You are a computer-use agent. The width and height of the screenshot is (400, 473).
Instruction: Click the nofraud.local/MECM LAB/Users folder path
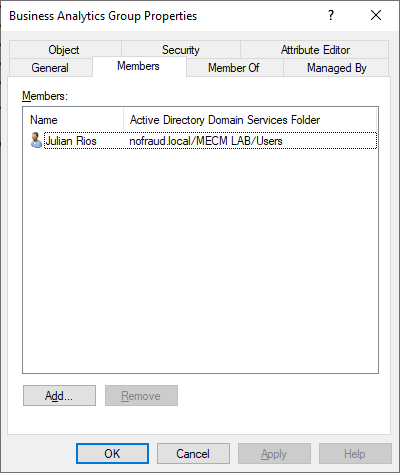(x=206, y=141)
